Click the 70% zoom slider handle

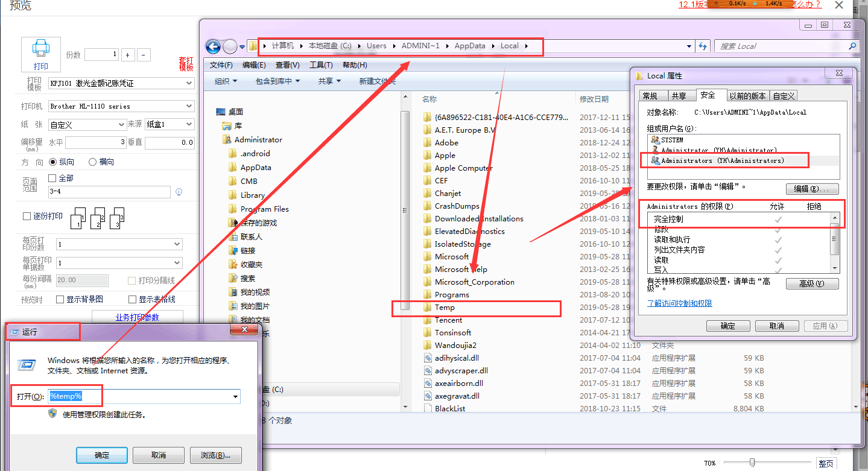pyautogui.click(x=752, y=463)
